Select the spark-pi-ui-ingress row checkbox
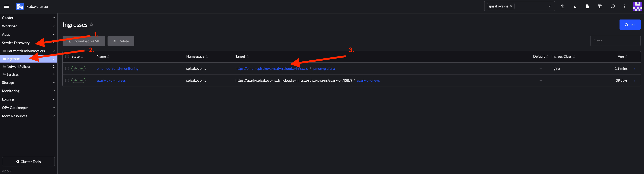The height and width of the screenshot is (174, 644). tap(67, 80)
